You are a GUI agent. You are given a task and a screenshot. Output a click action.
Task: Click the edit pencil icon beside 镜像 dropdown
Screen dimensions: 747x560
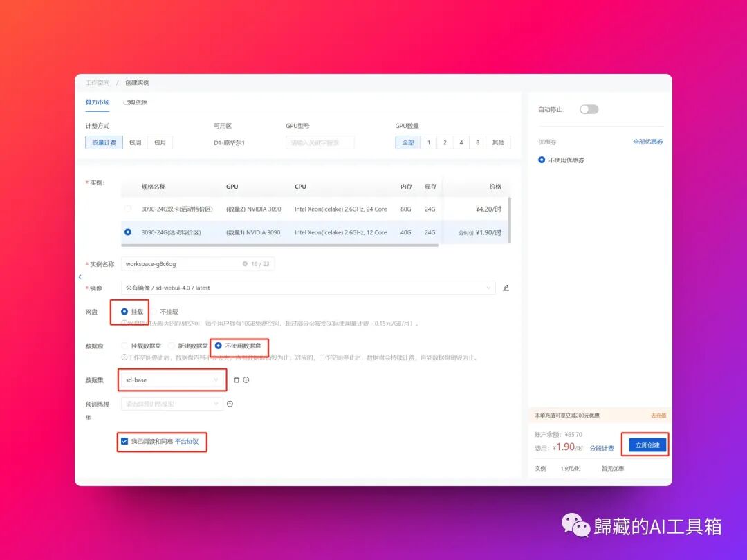pos(506,288)
